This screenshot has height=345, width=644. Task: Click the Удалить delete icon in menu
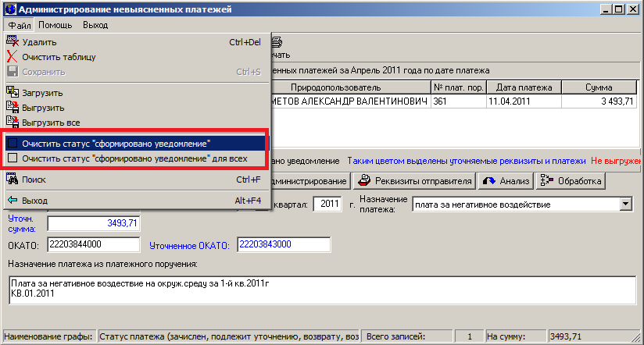click(x=12, y=42)
